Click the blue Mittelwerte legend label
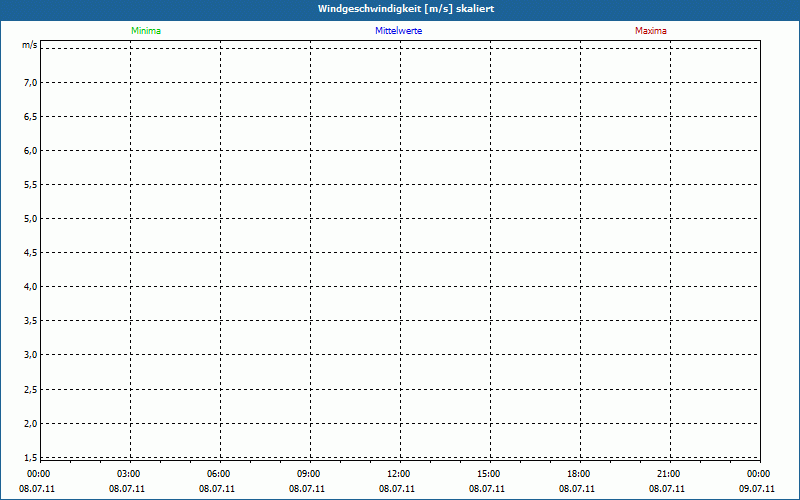The height and width of the screenshot is (500, 800). (398, 31)
